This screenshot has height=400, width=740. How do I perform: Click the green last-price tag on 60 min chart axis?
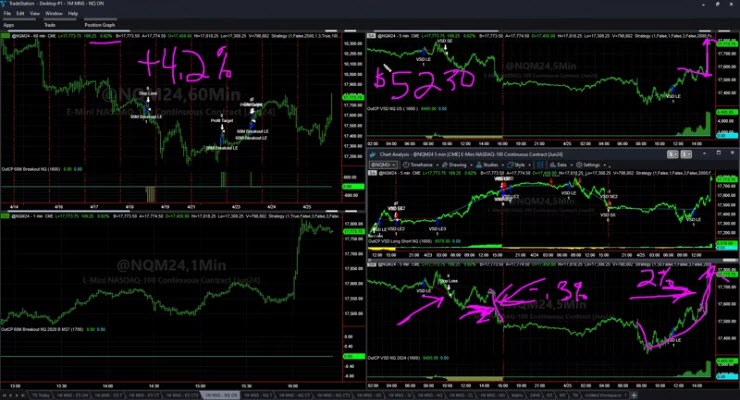[353, 97]
